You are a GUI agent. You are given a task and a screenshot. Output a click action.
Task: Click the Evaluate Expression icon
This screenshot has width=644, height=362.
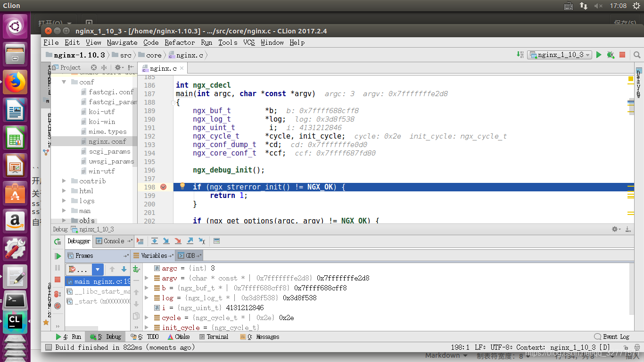[x=216, y=241]
